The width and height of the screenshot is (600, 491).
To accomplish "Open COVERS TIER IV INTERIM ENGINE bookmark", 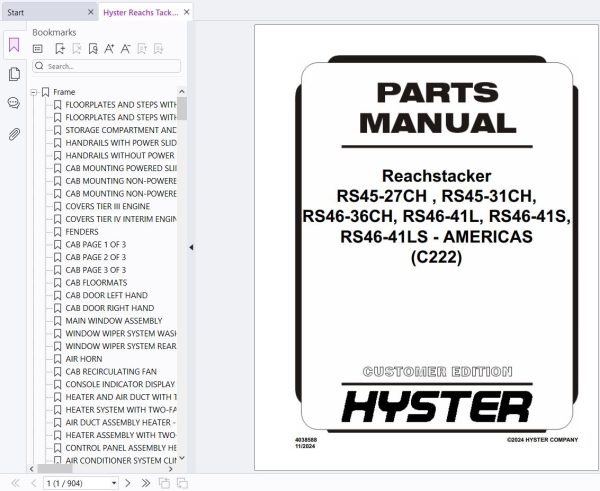I will 121,219.
